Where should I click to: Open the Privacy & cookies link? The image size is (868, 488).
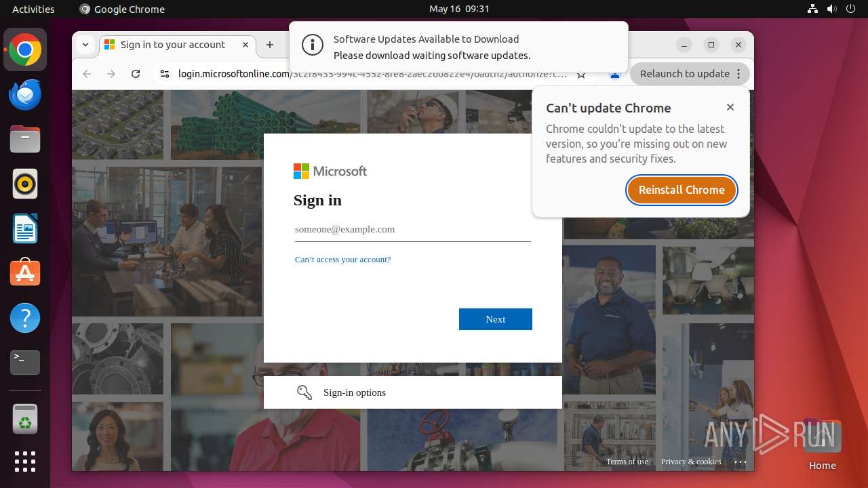point(691,462)
